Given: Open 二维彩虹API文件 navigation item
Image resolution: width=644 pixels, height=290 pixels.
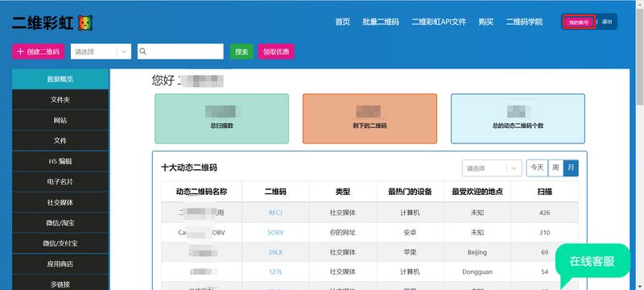Looking at the screenshot, I should tap(439, 23).
